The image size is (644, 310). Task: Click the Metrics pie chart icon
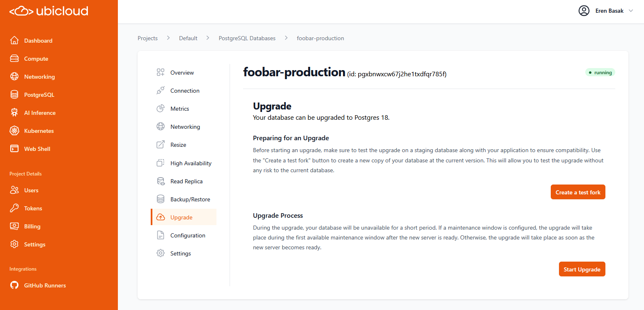pyautogui.click(x=161, y=108)
